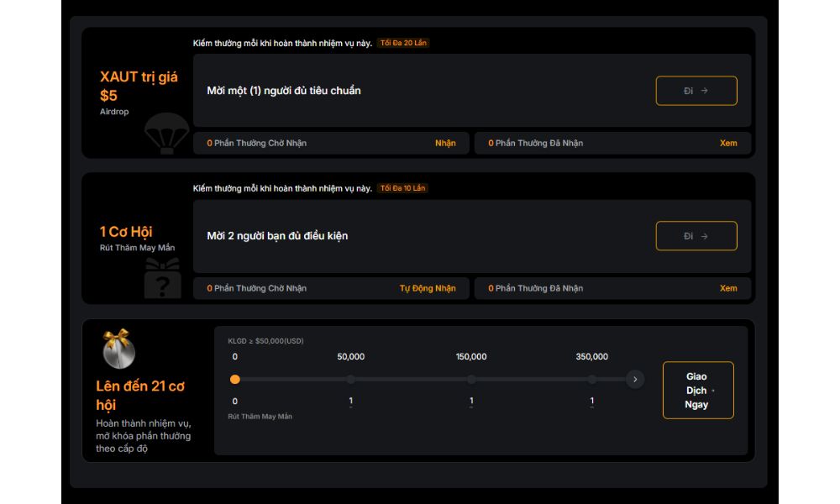Image resolution: width=840 pixels, height=504 pixels.
Task: Select the 350,000 milestone marker
Action: [592, 380]
